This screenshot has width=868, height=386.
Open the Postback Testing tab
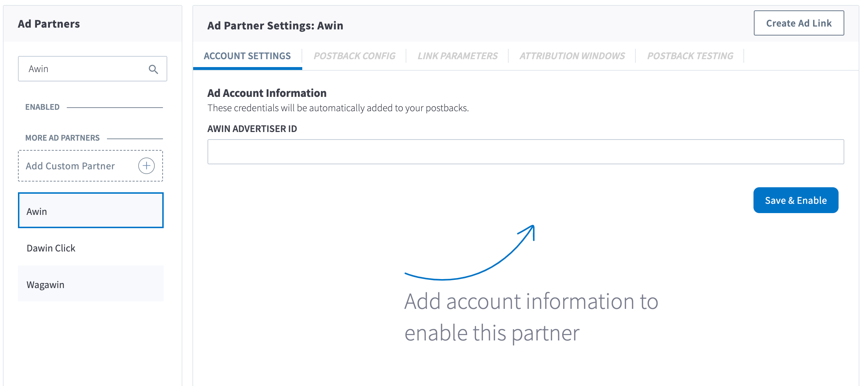pyautogui.click(x=690, y=56)
